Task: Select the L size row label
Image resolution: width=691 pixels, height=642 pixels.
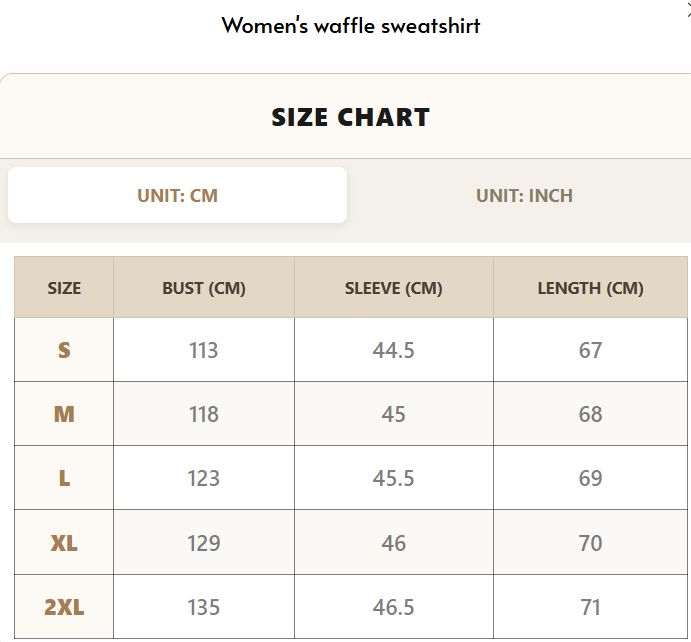Action: pos(64,478)
